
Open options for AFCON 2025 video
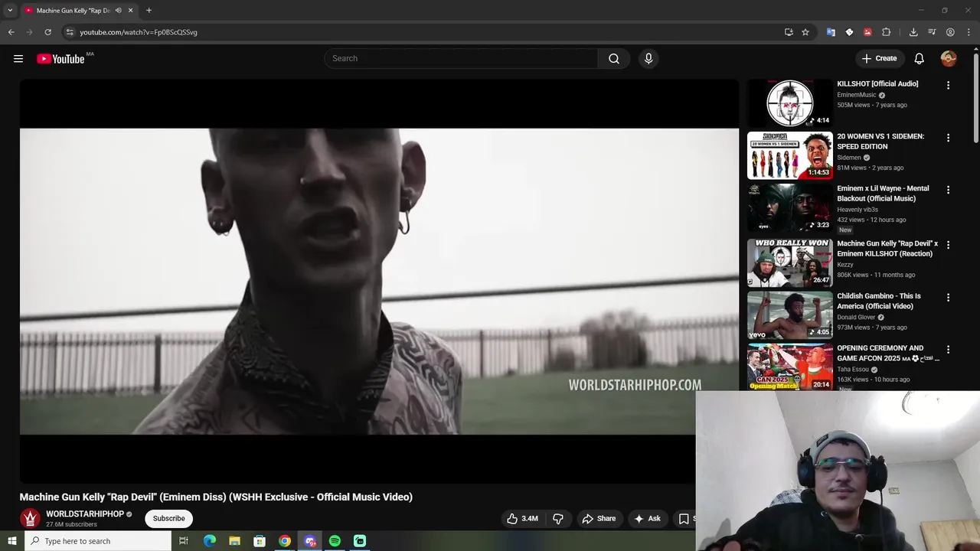tap(948, 349)
